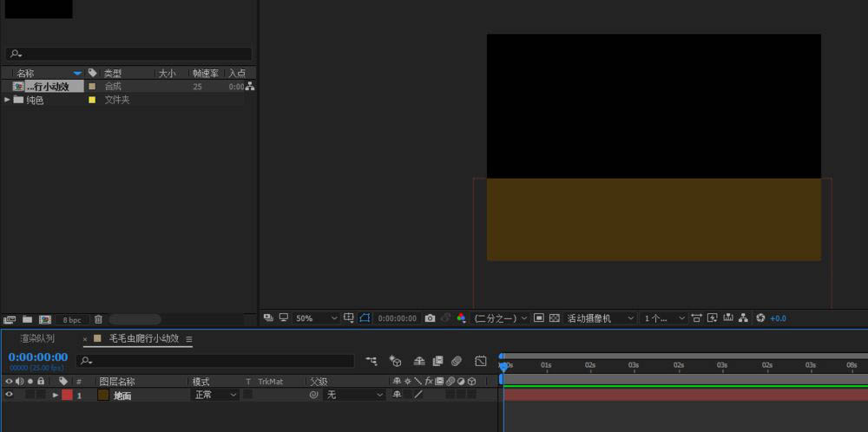Click the timeline layer search field

(217, 360)
